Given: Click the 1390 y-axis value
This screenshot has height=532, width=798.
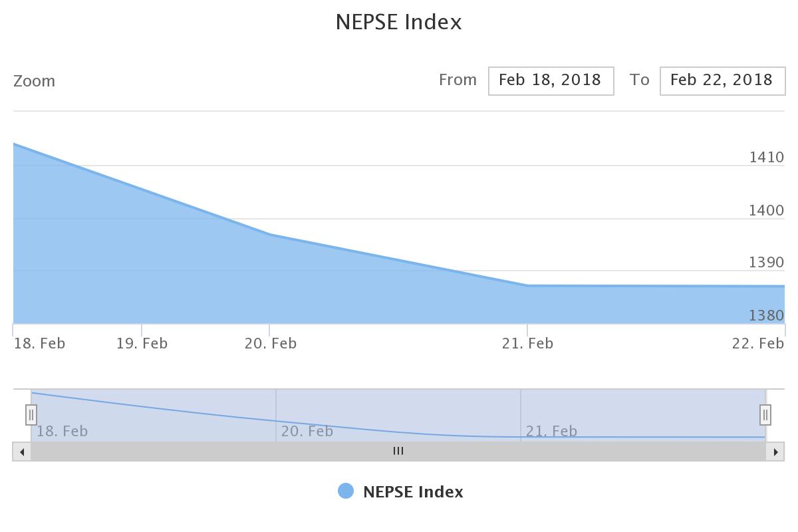Looking at the screenshot, I should [767, 262].
